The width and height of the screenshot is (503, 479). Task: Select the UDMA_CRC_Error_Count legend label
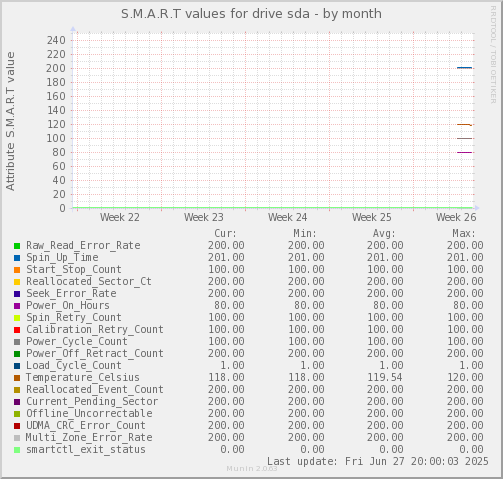[x=86, y=426]
